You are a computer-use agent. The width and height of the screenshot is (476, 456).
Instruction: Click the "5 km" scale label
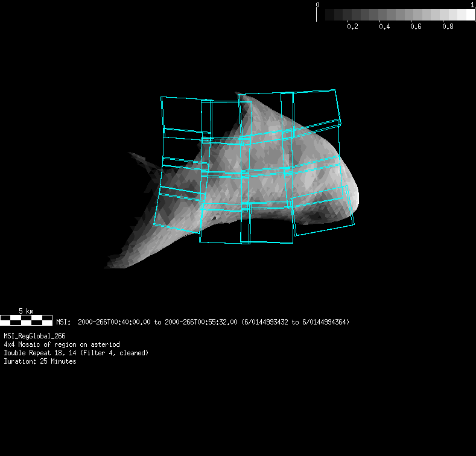tap(26, 311)
